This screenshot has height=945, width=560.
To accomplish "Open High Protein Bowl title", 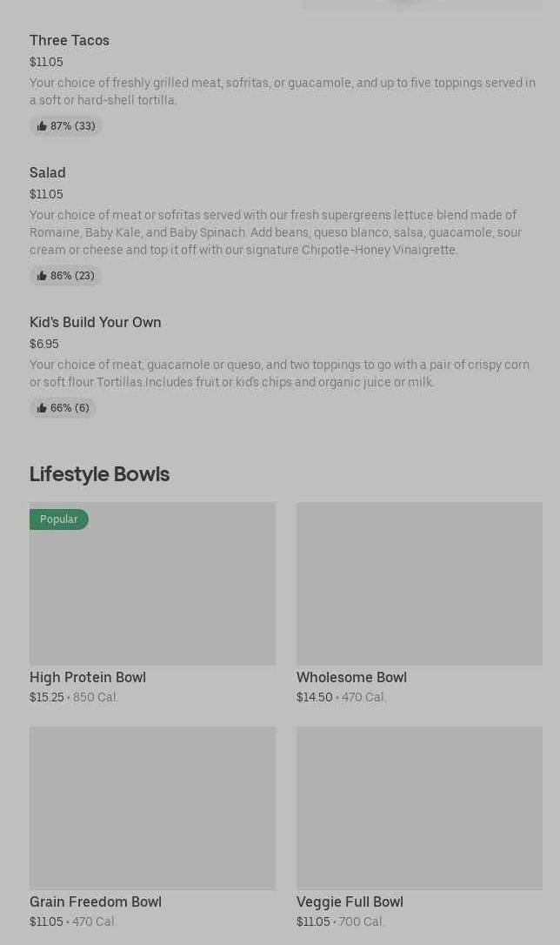I will 88,677.
